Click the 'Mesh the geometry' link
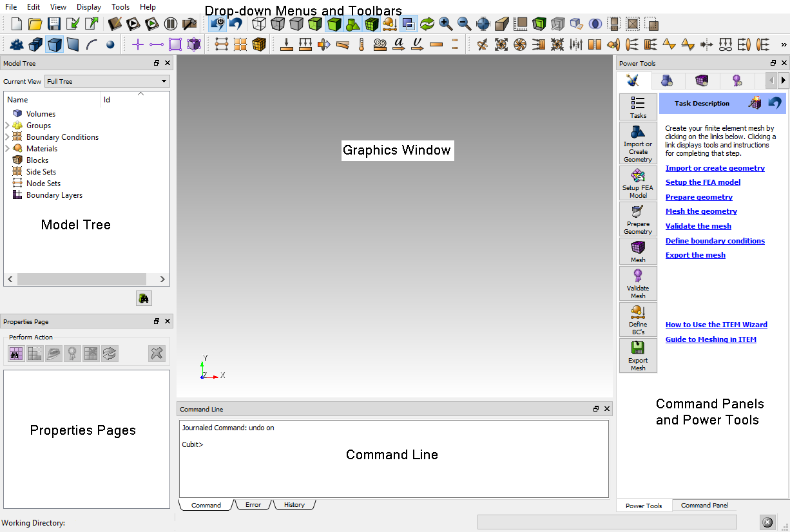 coord(701,211)
